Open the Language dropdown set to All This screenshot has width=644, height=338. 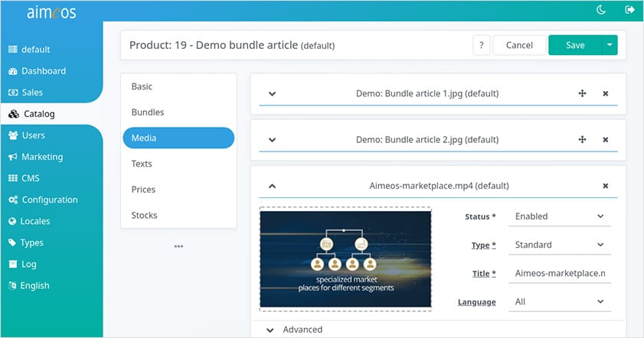pos(560,302)
